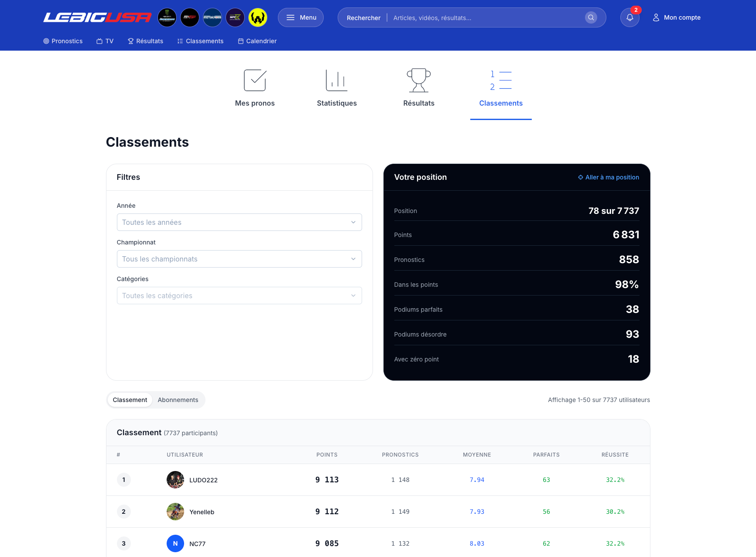Open the notifications bell
Image resolution: width=756 pixels, height=557 pixels.
(x=630, y=17)
